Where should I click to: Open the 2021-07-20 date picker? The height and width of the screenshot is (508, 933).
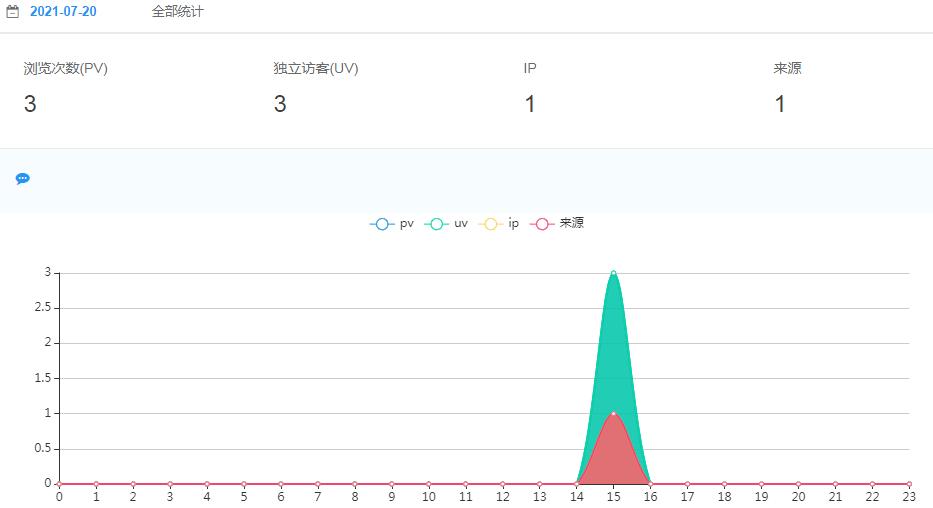pos(63,11)
